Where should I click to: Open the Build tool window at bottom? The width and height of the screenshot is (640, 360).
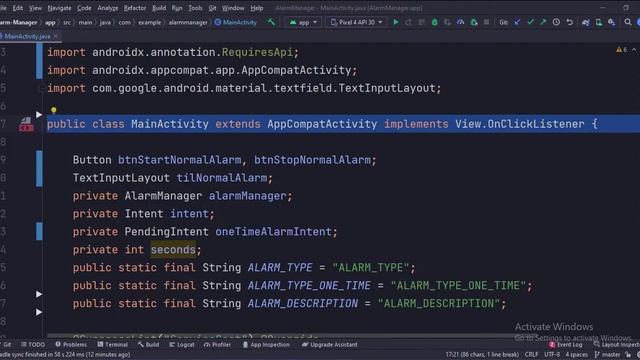149,344
